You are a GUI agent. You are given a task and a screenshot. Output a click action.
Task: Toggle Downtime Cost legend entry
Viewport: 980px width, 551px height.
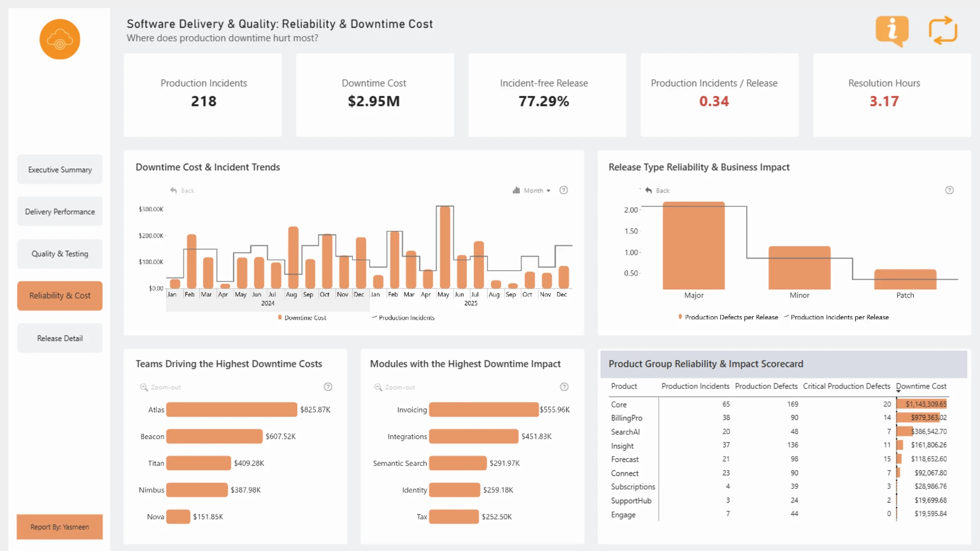coord(302,317)
